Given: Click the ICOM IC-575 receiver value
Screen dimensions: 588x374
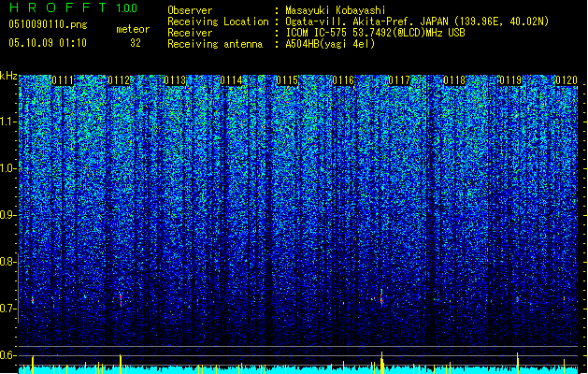Looking at the screenshot, I should click(x=375, y=33).
